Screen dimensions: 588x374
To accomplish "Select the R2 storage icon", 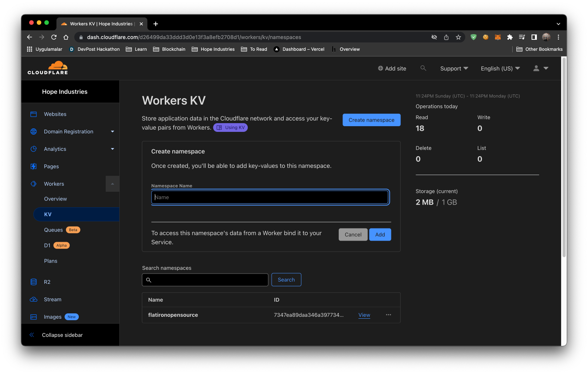I will [x=34, y=282].
